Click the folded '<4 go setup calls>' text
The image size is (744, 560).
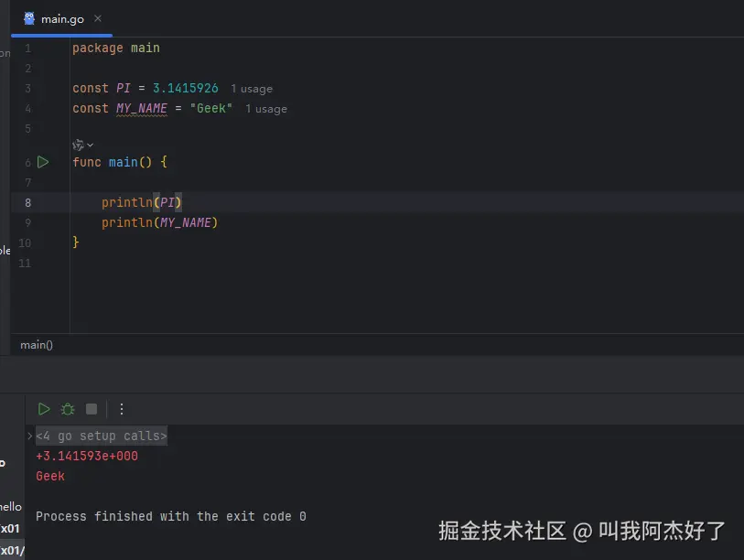click(102, 436)
